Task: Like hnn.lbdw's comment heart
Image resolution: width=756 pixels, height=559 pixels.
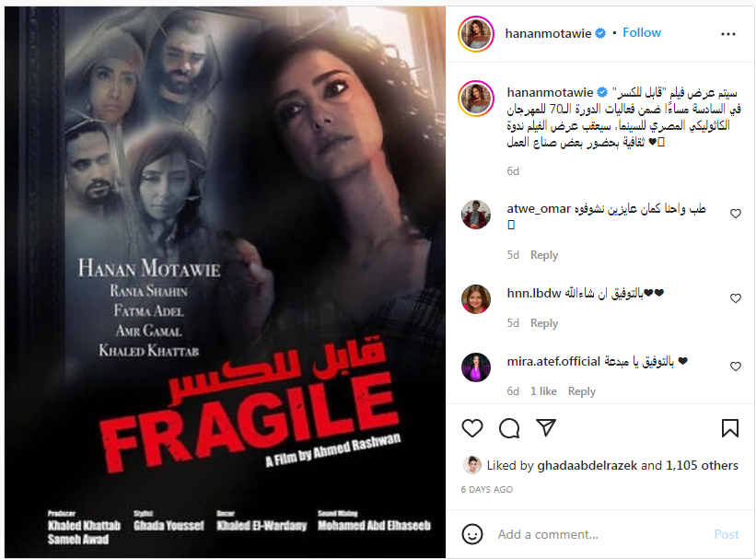Action: tap(735, 298)
